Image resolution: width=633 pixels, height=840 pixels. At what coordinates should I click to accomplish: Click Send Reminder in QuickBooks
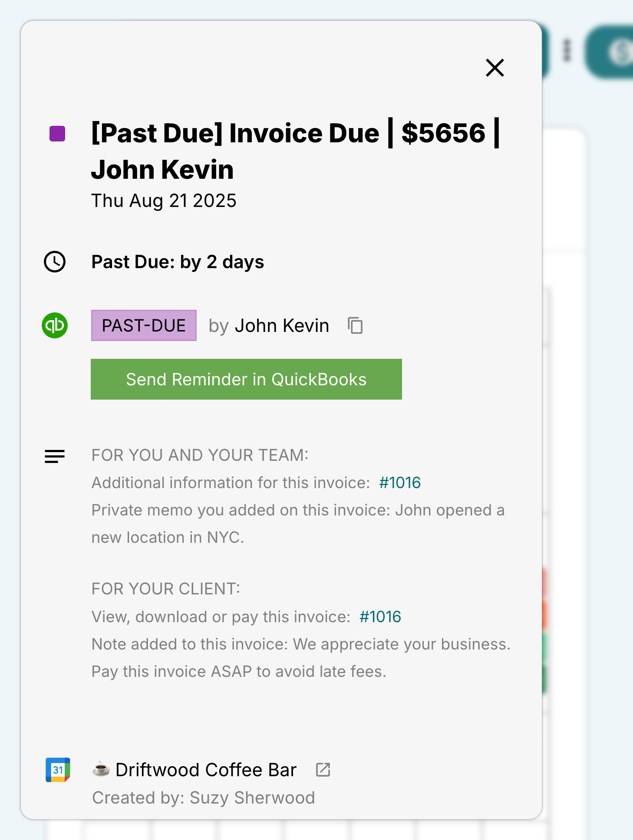(x=246, y=379)
